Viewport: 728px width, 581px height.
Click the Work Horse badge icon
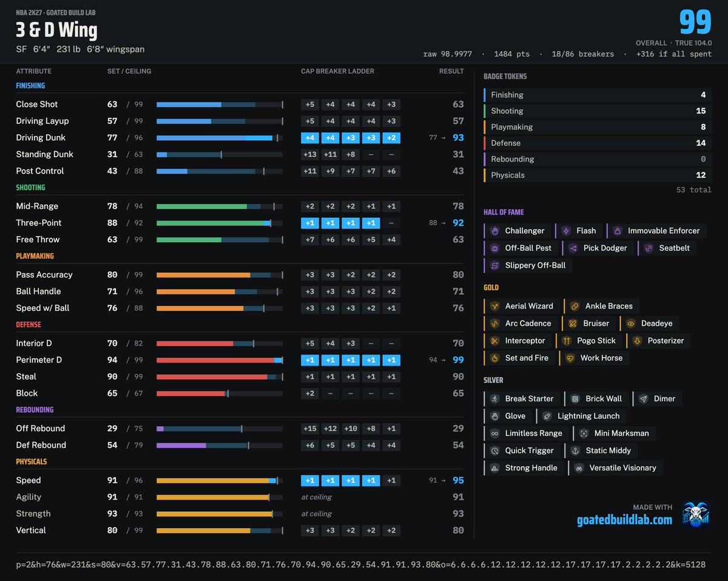click(x=570, y=358)
